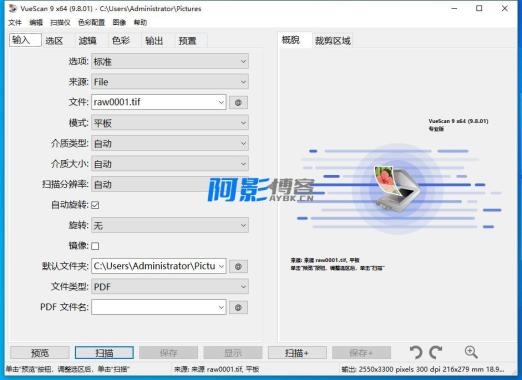Open the 来源 File dropdown

170,82
